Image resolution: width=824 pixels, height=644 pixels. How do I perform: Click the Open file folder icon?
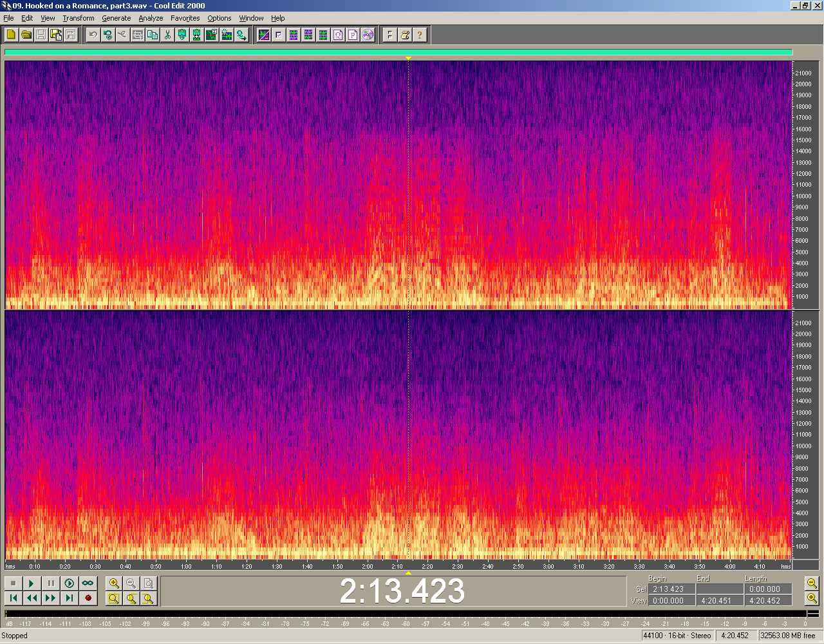pyautogui.click(x=26, y=35)
